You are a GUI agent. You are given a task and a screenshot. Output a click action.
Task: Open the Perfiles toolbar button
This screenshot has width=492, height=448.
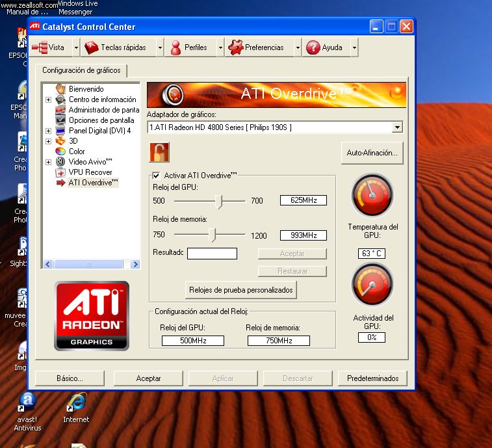188,47
